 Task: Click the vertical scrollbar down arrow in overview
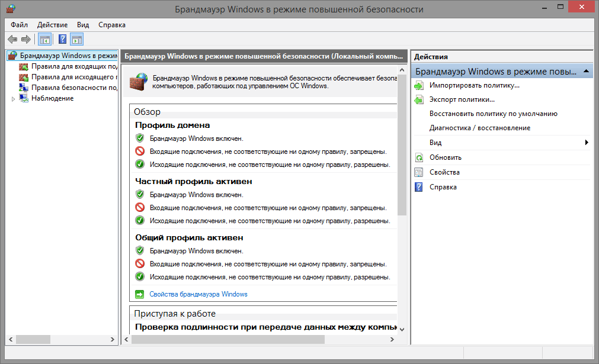402,328
